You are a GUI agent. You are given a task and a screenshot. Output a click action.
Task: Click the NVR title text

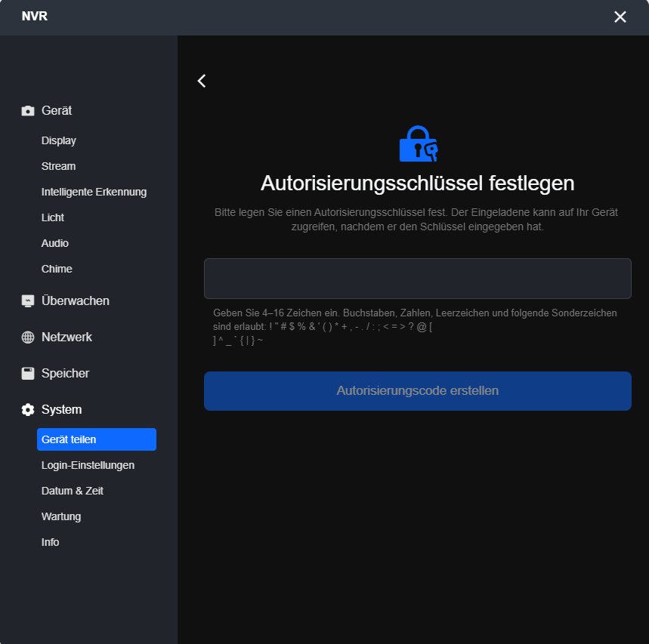click(x=35, y=16)
